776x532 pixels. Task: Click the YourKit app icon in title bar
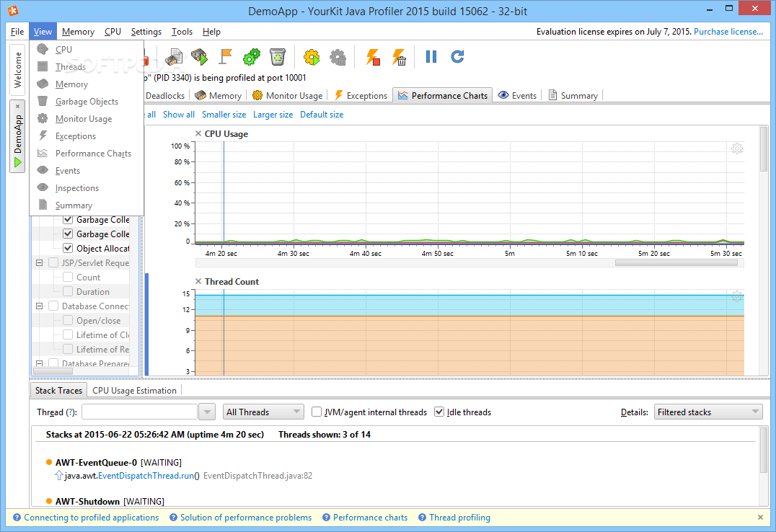point(13,10)
